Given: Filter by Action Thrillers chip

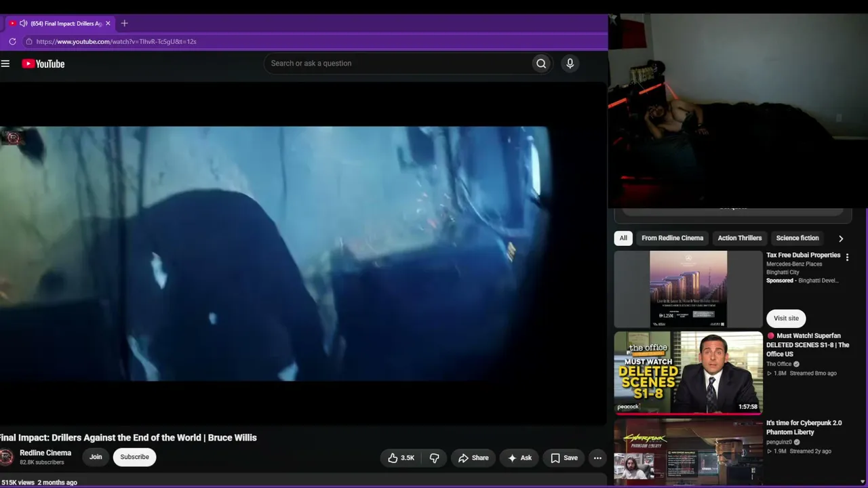Looking at the screenshot, I should 740,239.
